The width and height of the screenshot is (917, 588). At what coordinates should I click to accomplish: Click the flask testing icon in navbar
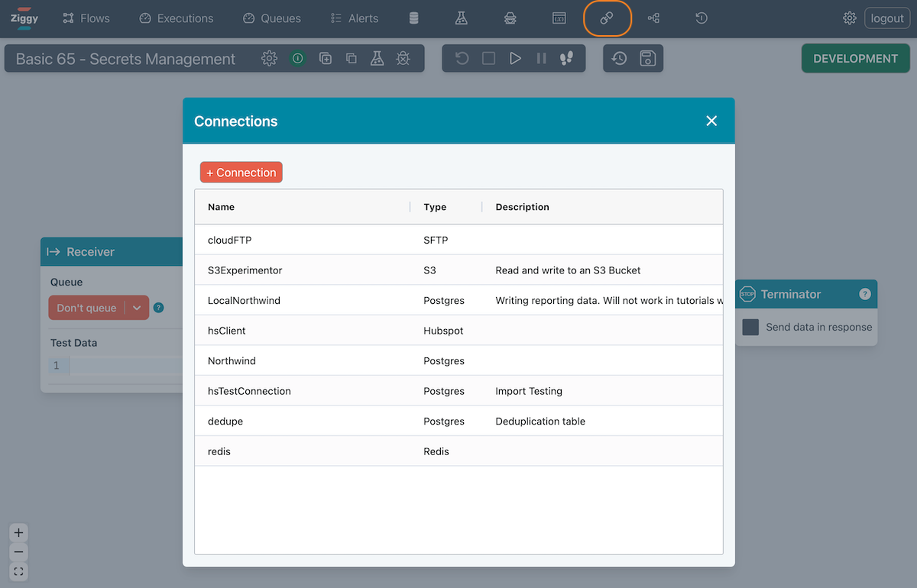[x=461, y=18]
